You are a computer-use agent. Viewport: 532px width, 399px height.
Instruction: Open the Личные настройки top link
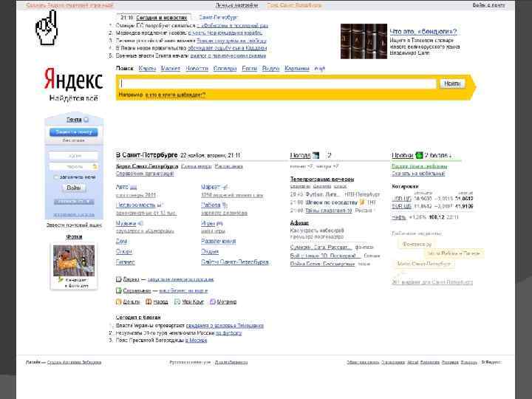point(236,5)
